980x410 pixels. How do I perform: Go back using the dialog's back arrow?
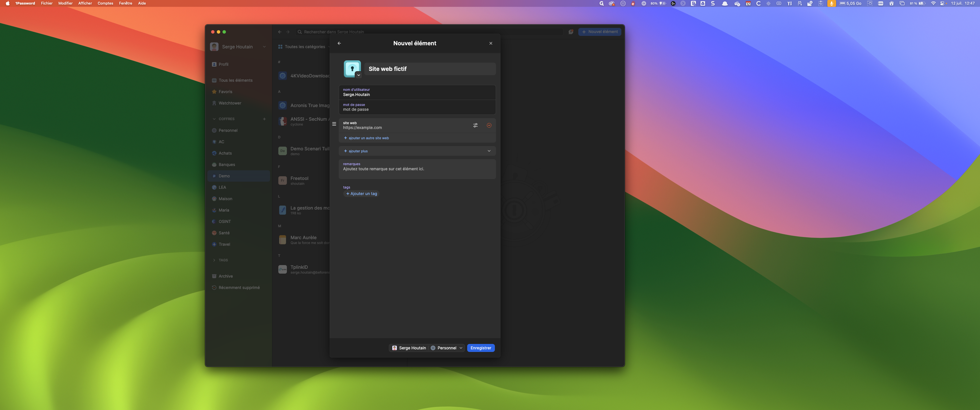tap(339, 43)
